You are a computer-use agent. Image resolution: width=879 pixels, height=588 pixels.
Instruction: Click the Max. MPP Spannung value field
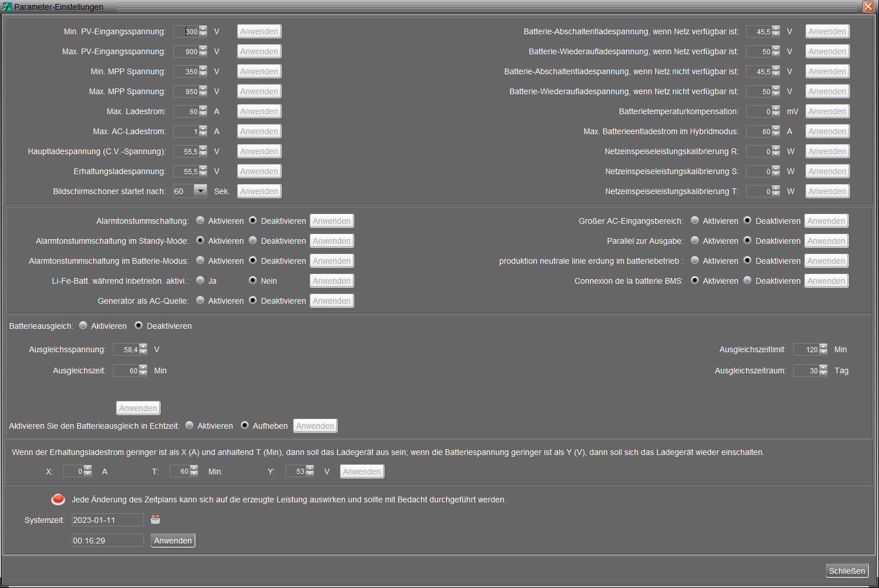click(186, 91)
